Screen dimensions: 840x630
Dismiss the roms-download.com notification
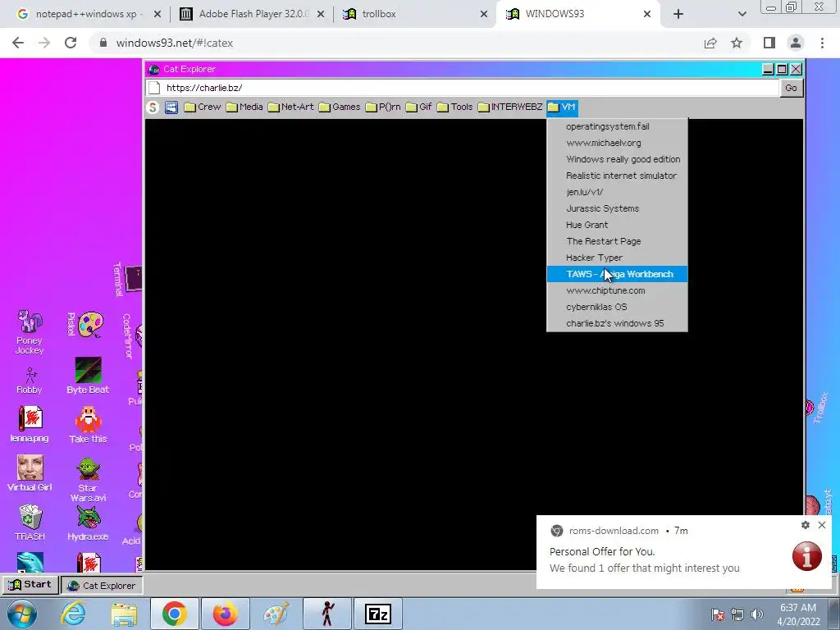pos(822,525)
